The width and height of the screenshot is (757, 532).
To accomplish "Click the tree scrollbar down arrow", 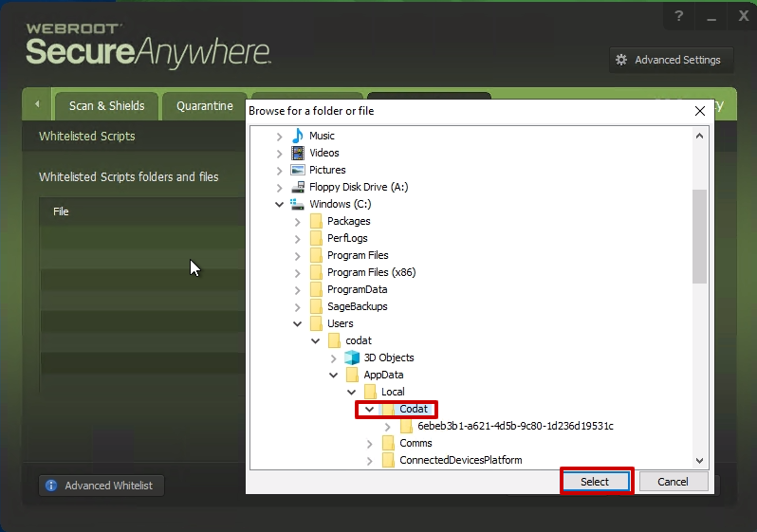I will (x=699, y=461).
